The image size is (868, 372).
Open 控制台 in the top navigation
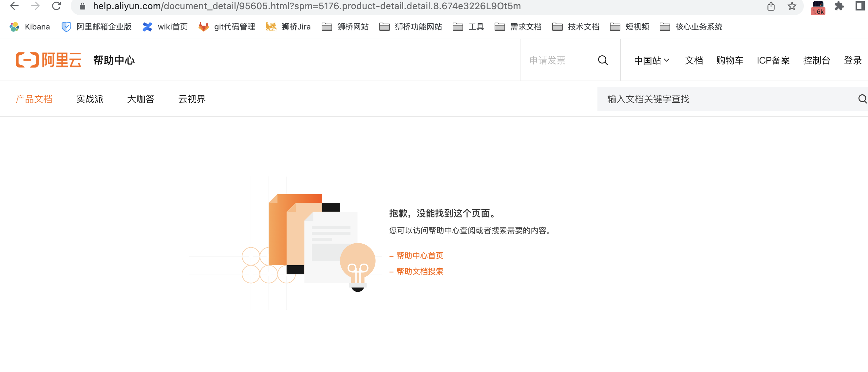pyautogui.click(x=817, y=60)
